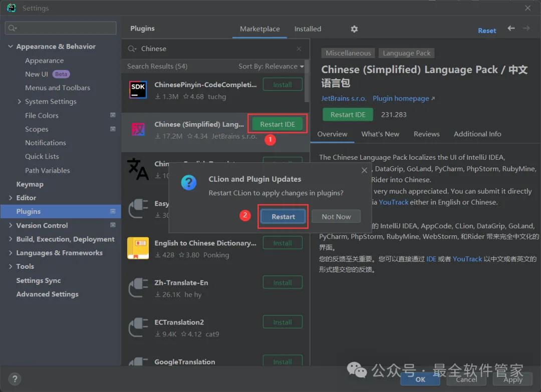
Task: Click the plugin search magnifier icon
Action: tap(132, 49)
